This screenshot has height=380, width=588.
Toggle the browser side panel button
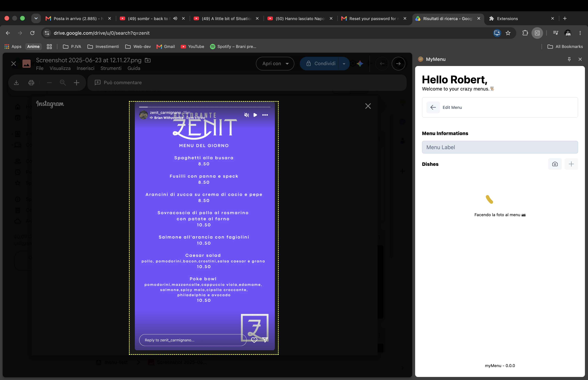click(537, 33)
